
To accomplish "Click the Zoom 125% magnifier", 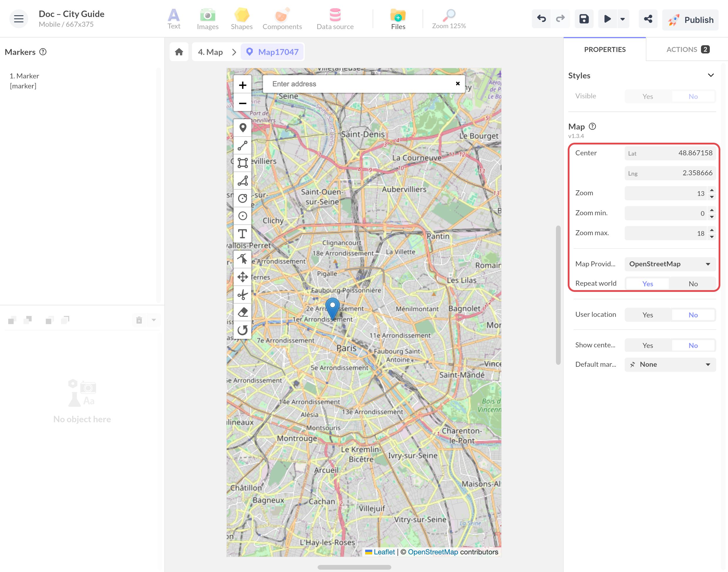I will pos(449,19).
